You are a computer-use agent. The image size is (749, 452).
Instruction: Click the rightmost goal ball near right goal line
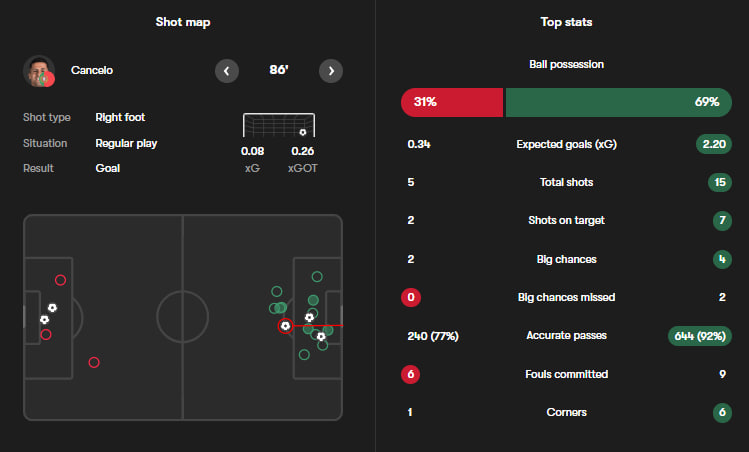[x=321, y=336]
